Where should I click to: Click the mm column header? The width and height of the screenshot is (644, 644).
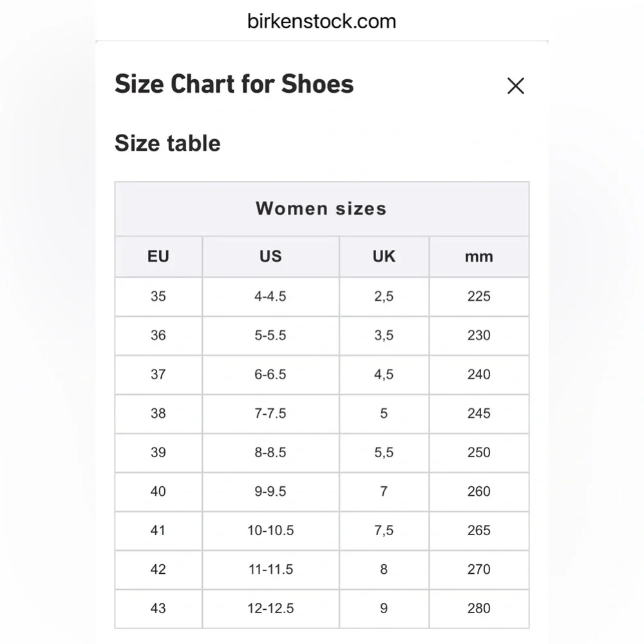click(x=478, y=256)
